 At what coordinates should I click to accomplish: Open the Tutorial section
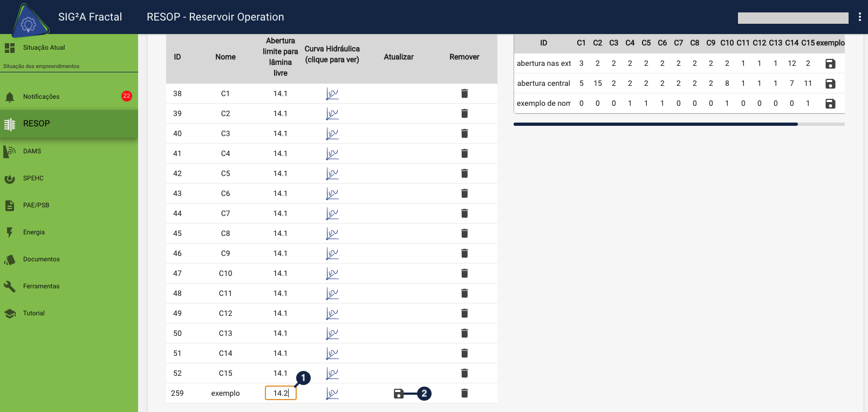pos(34,313)
